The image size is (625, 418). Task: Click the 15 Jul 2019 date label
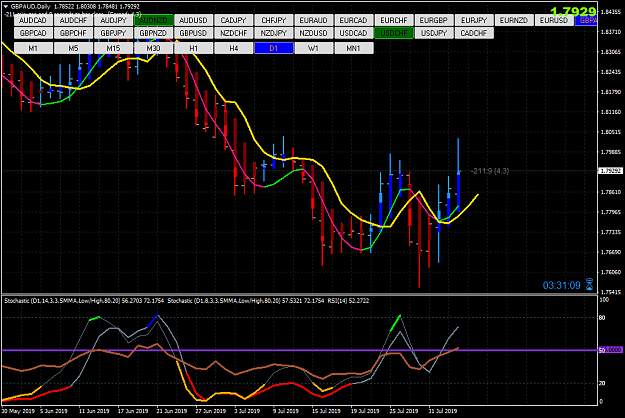tap(326, 411)
